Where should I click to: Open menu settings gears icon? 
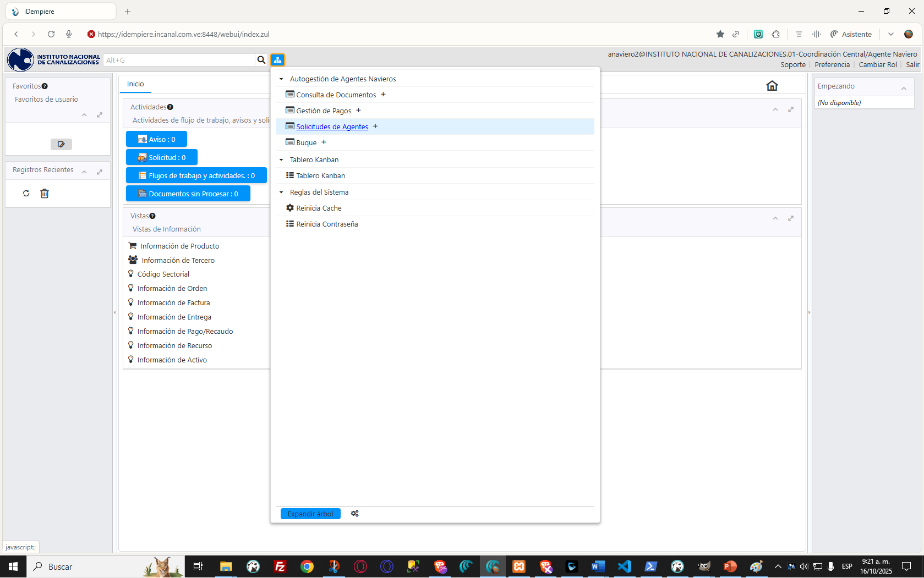click(354, 514)
